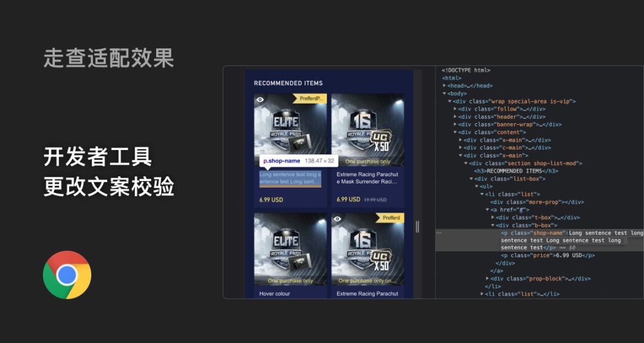Viewport: 644px width, 343px height.
Task: Click top Extreme Racing Parachute Mask item name
Action: click(x=367, y=178)
